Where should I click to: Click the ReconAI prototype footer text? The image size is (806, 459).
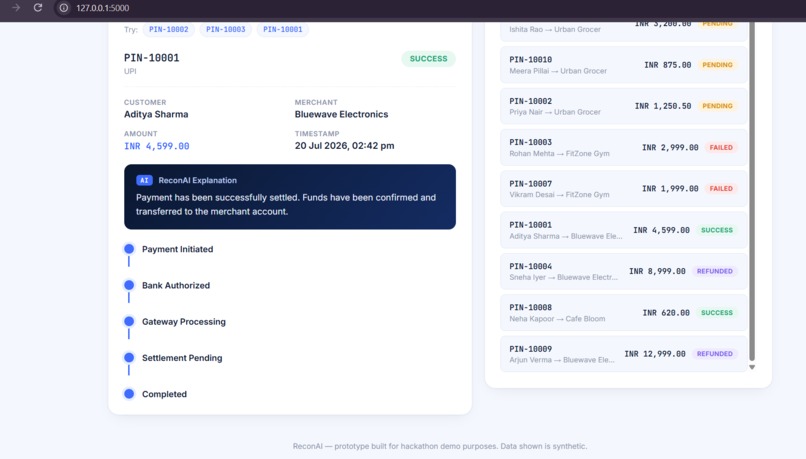coord(440,446)
